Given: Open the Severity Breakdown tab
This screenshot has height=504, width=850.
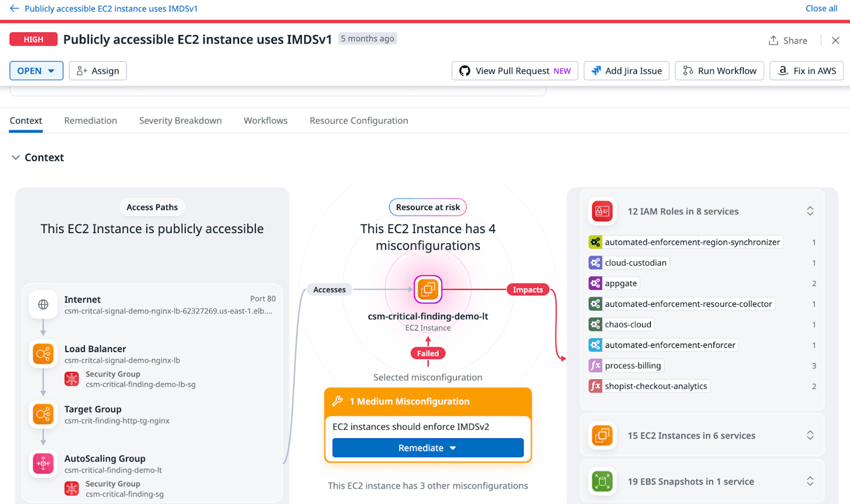Looking at the screenshot, I should [x=180, y=121].
